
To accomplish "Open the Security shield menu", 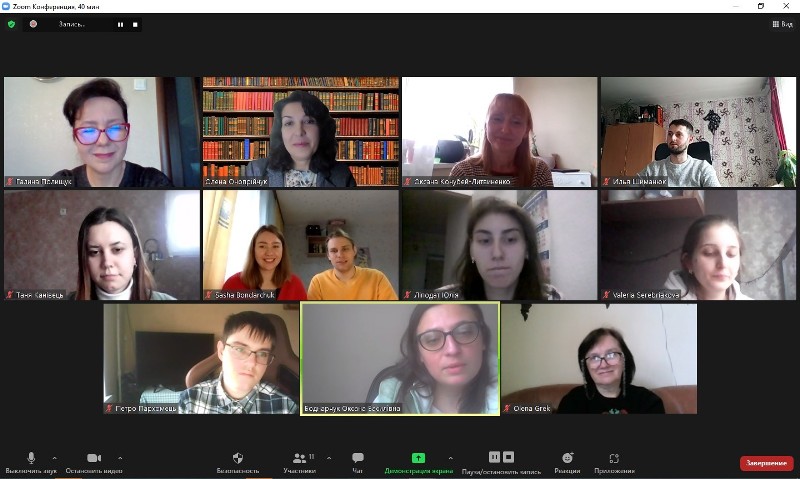I will coord(238,462).
